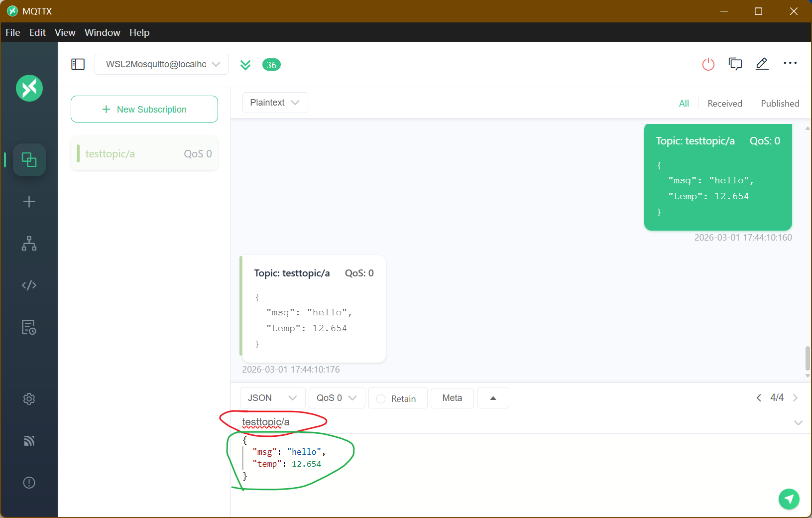Edit the connection using the pencil icon
Viewport: 812px width, 518px height.
coord(762,64)
